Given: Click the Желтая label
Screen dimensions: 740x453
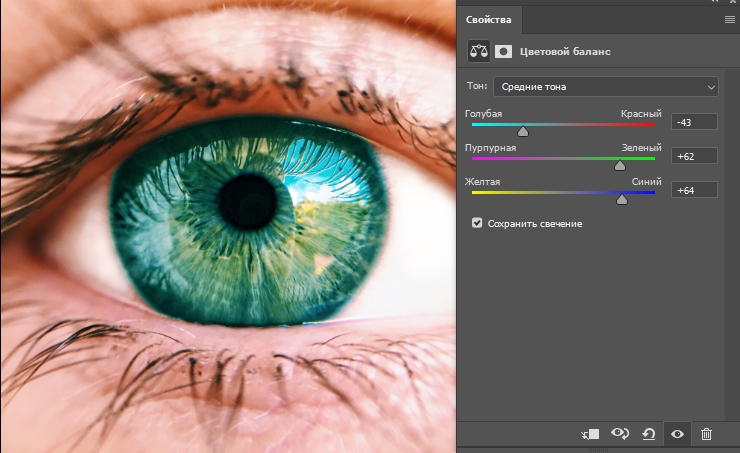Looking at the screenshot, I should tap(482, 182).
